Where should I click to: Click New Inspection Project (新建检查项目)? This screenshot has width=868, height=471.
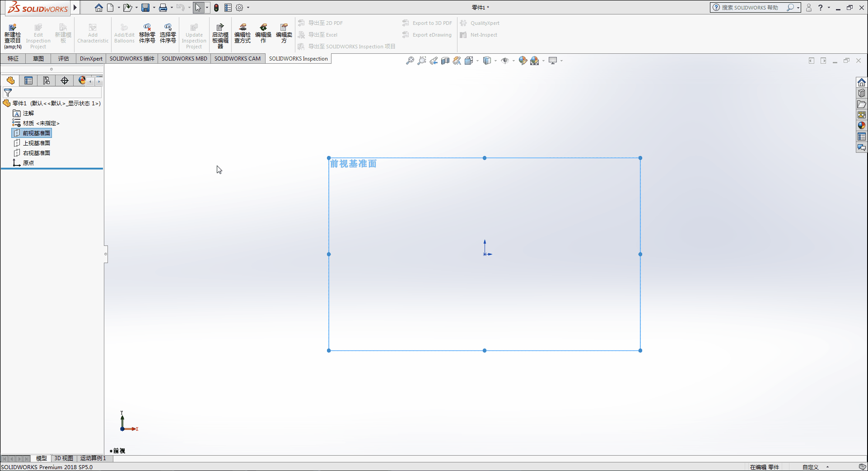13,37
